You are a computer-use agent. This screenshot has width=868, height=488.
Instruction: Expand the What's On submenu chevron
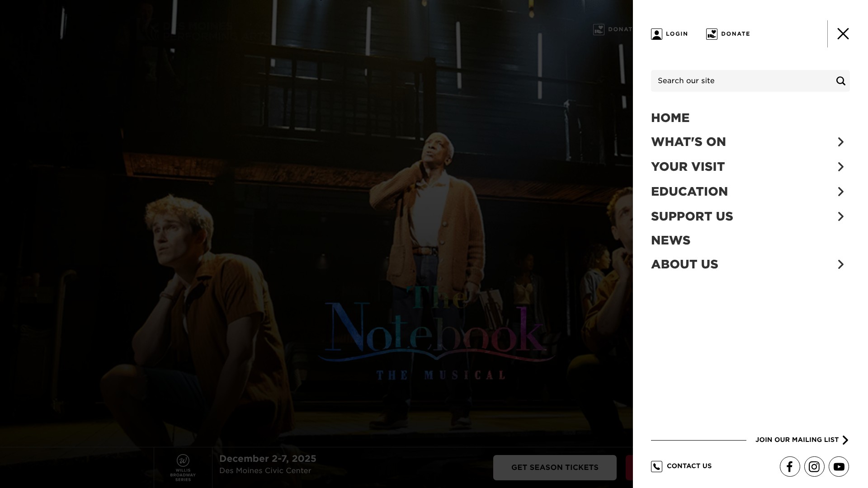(x=840, y=142)
